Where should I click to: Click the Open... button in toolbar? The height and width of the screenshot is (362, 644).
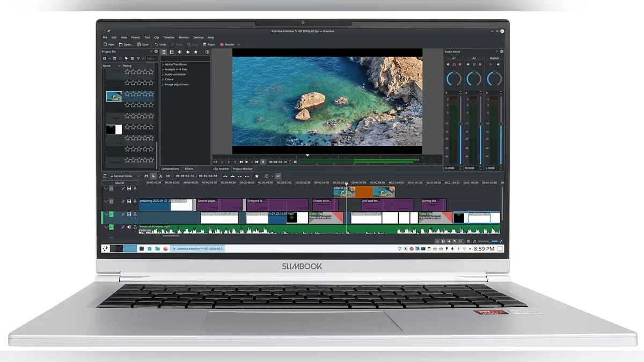tap(126, 45)
